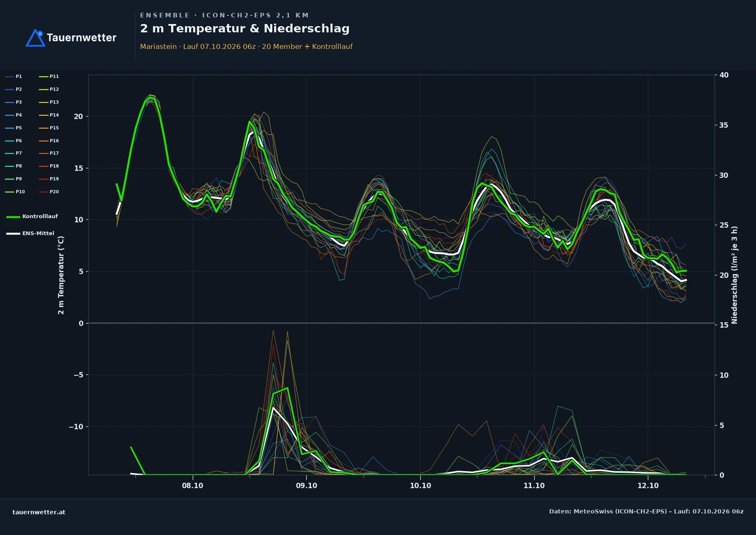Click the chart title 2 m Temperatur & Niederschlag
Image resolution: width=756 pixels, height=535 pixels.
click(x=245, y=29)
